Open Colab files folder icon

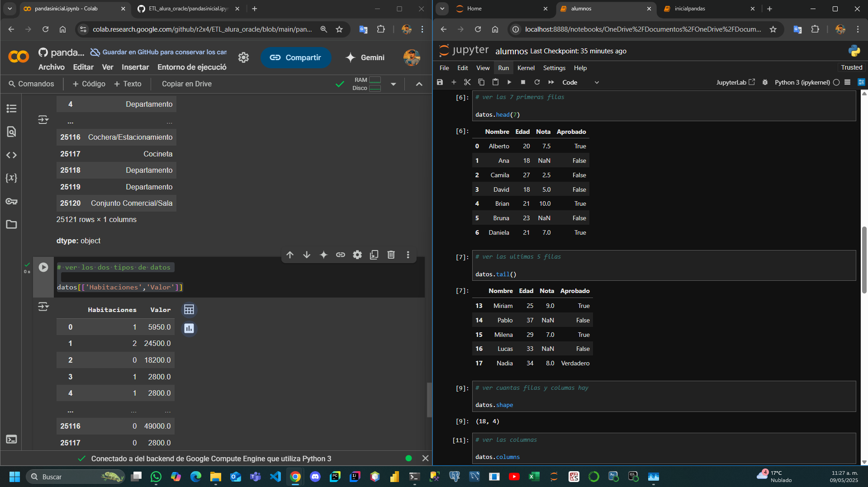[11, 224]
